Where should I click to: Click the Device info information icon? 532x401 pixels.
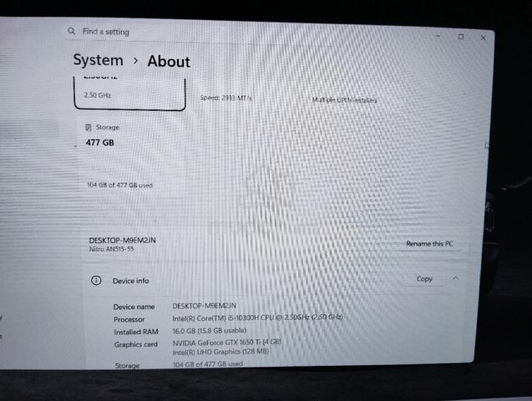pyautogui.click(x=96, y=281)
